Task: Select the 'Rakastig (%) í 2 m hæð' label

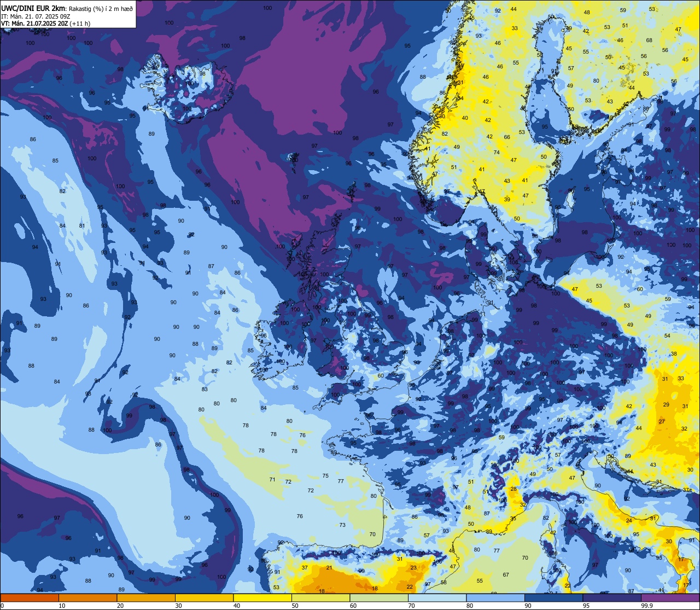Action: pyautogui.click(x=101, y=8)
